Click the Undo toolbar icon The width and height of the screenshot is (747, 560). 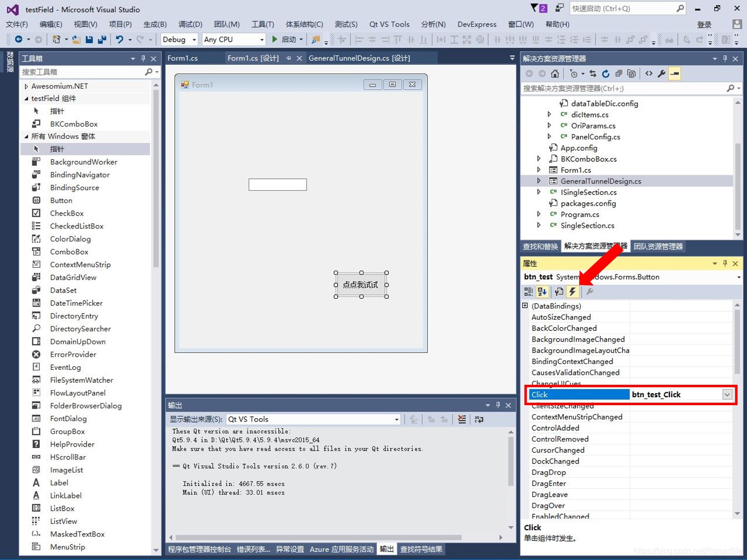[120, 39]
